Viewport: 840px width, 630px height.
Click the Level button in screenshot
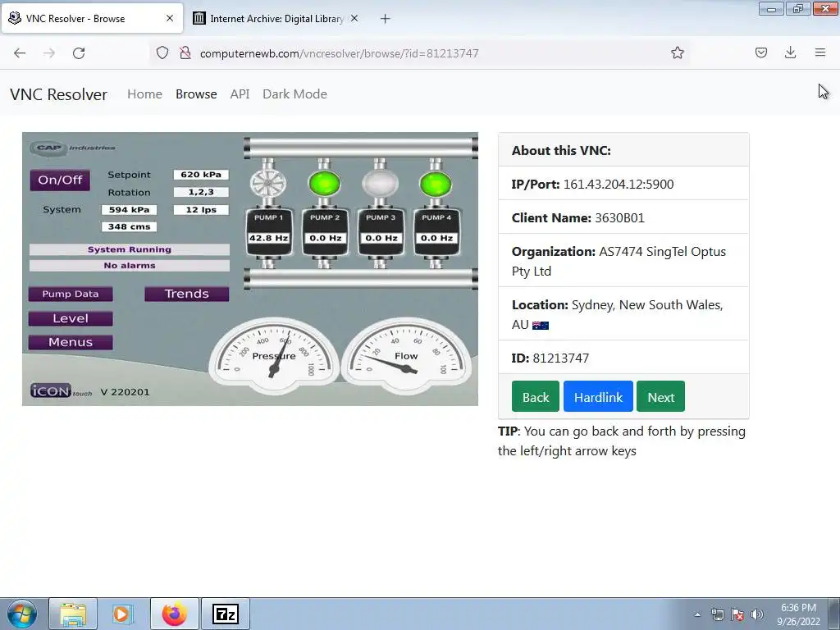click(x=71, y=319)
